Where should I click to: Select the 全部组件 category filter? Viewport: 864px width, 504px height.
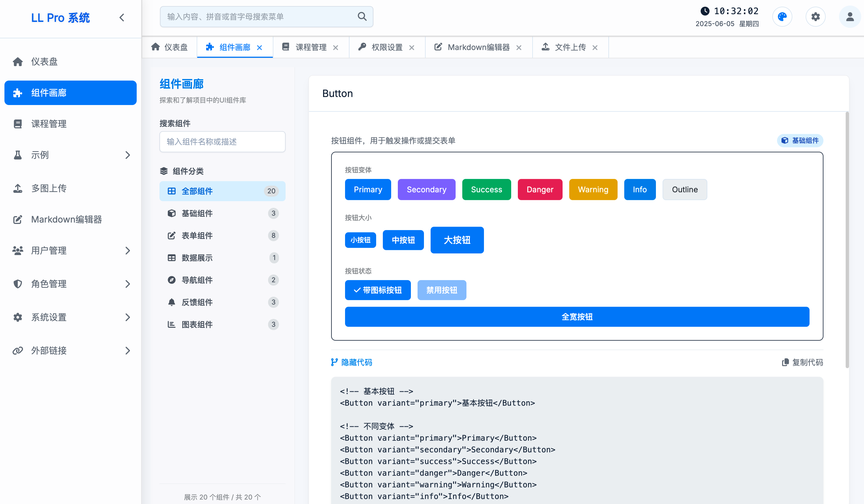point(222,191)
